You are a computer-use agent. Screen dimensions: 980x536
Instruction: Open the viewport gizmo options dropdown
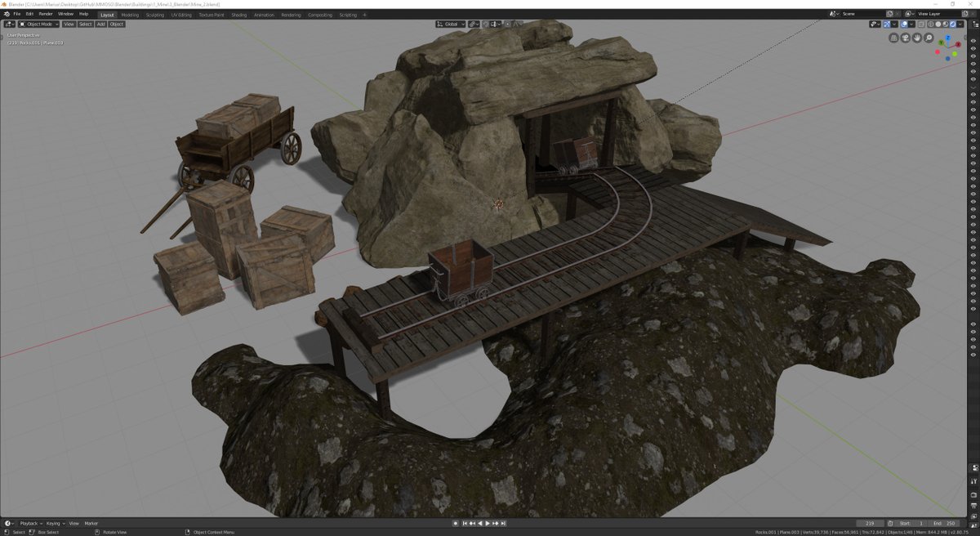[894, 24]
